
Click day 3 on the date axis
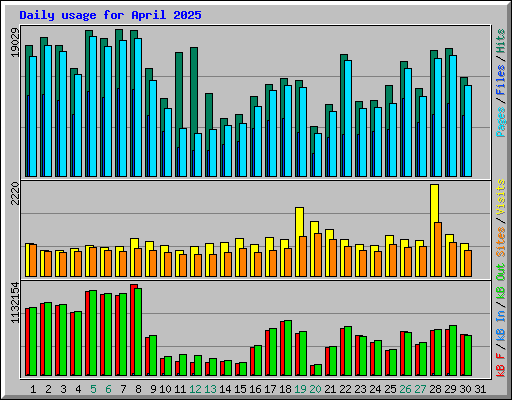tap(63, 389)
